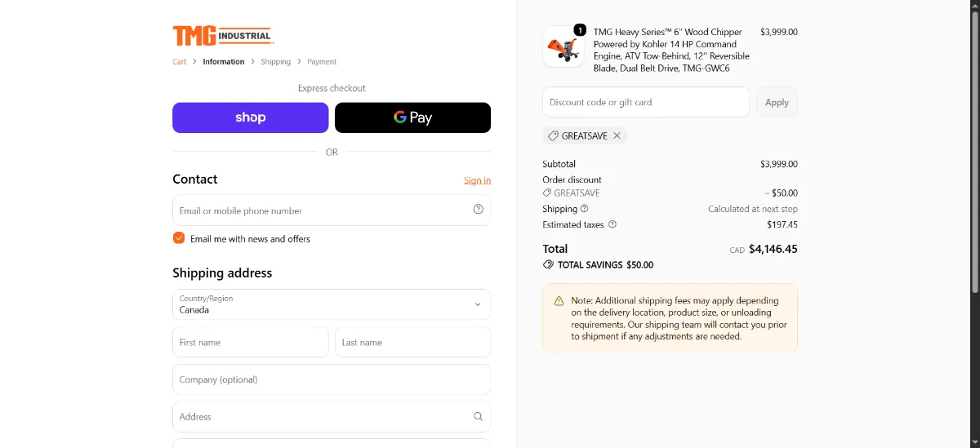Click the warning icon in shipping note
Screen dimensions: 980x448
click(559, 301)
